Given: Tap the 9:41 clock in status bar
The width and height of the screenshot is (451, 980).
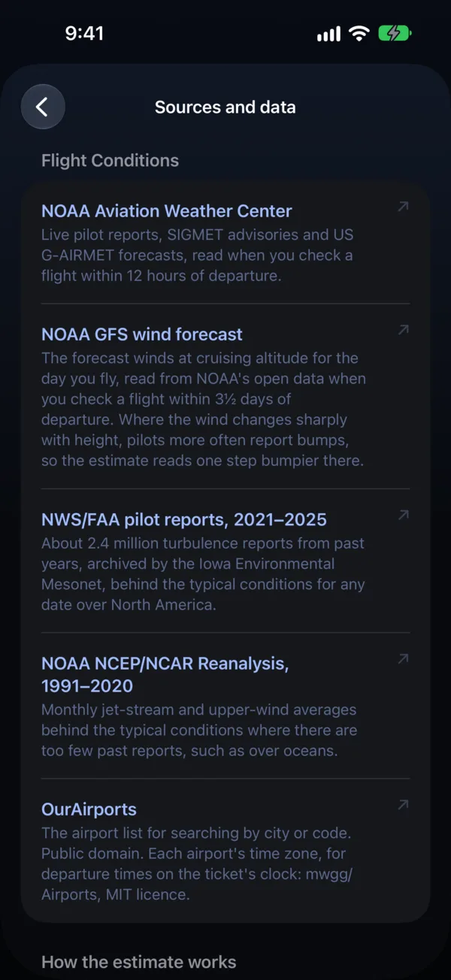Looking at the screenshot, I should [84, 34].
